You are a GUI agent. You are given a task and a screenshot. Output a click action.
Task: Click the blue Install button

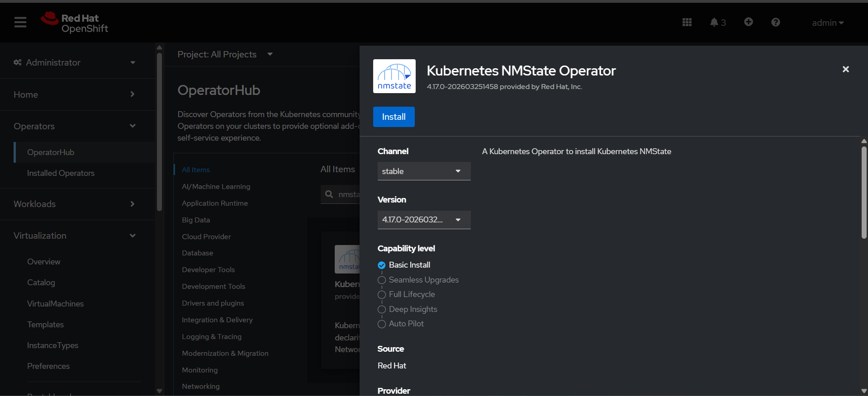[394, 117]
